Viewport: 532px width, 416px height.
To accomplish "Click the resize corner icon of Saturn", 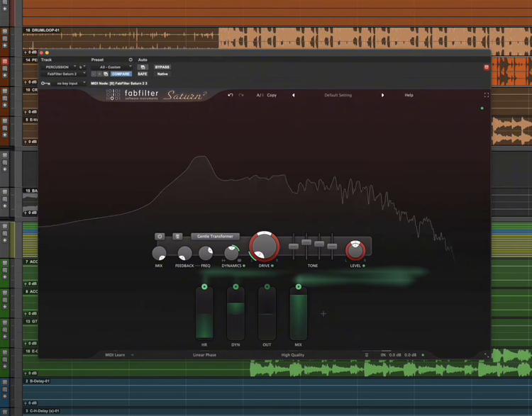I will (487, 355).
